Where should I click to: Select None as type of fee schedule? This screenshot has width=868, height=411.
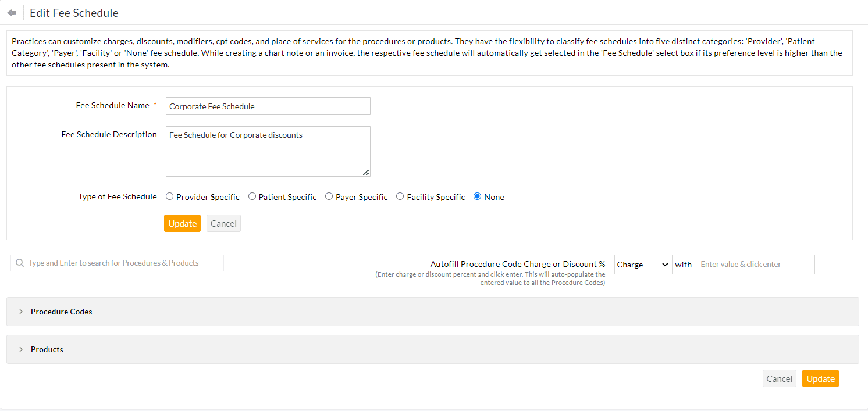478,196
